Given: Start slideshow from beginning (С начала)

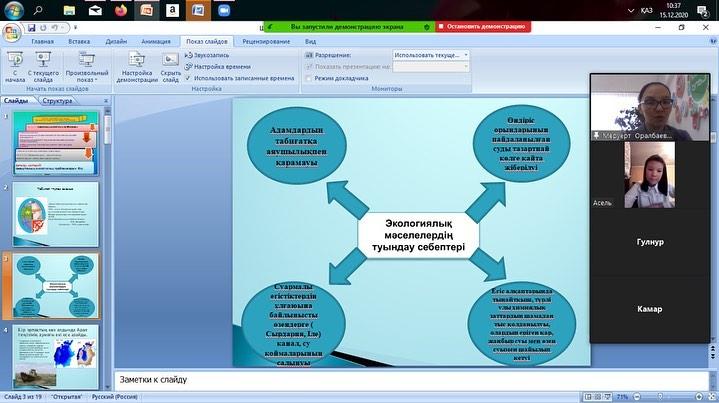Looking at the screenshot, I should click(17, 65).
